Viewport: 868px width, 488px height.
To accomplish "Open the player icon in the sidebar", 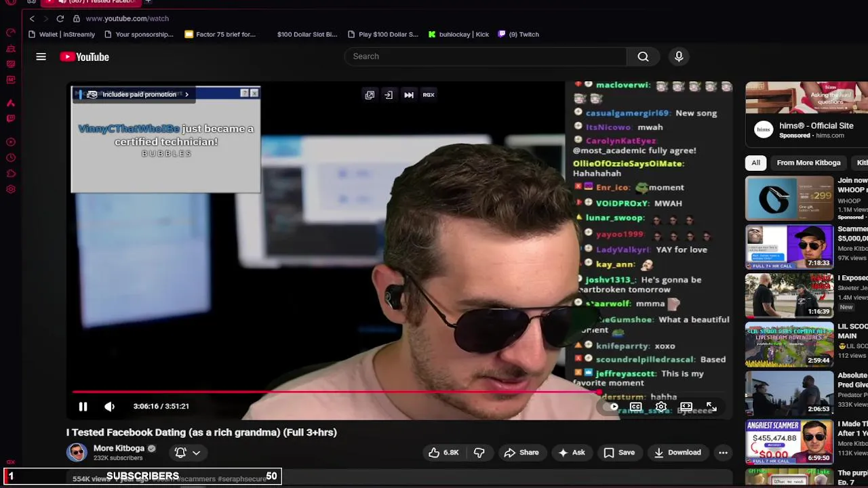I will tap(11, 142).
